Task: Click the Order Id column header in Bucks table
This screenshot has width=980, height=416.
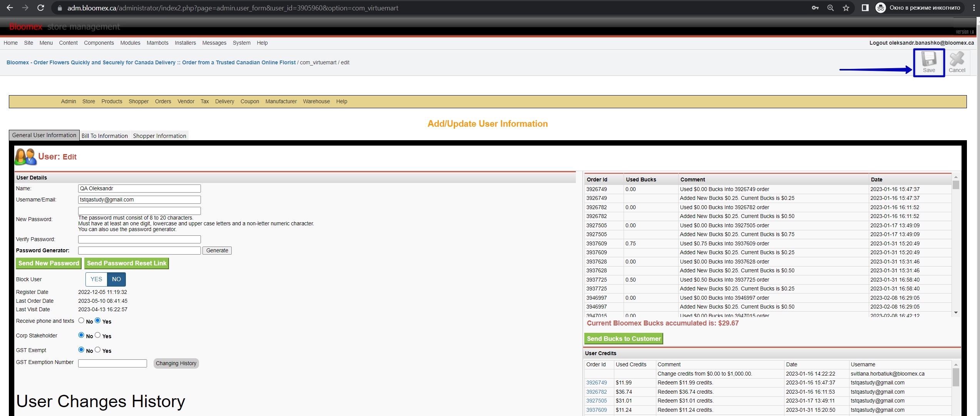Action: 597,179
